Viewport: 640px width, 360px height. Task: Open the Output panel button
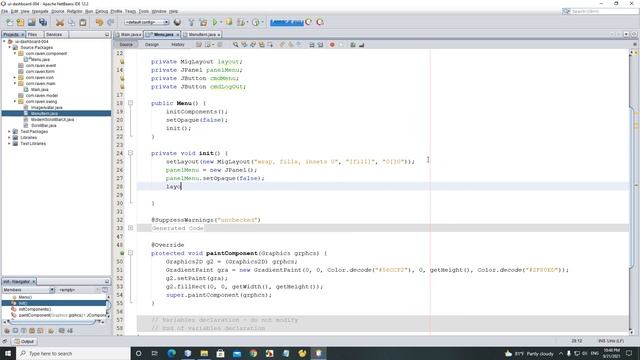tap(24, 341)
